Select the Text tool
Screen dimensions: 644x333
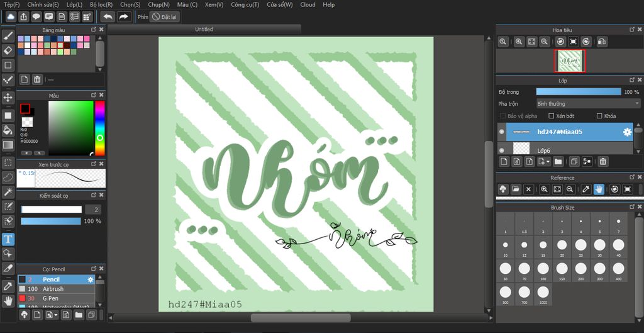[8, 239]
